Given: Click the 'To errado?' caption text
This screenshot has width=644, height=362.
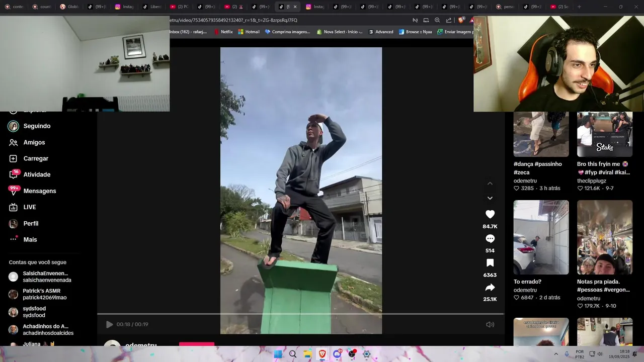Looking at the screenshot, I should tap(527, 282).
